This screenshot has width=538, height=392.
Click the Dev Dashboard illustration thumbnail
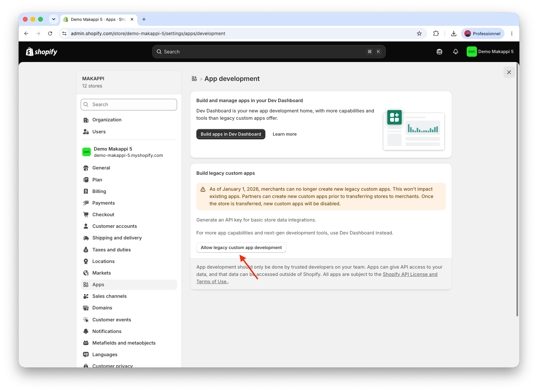(x=414, y=130)
